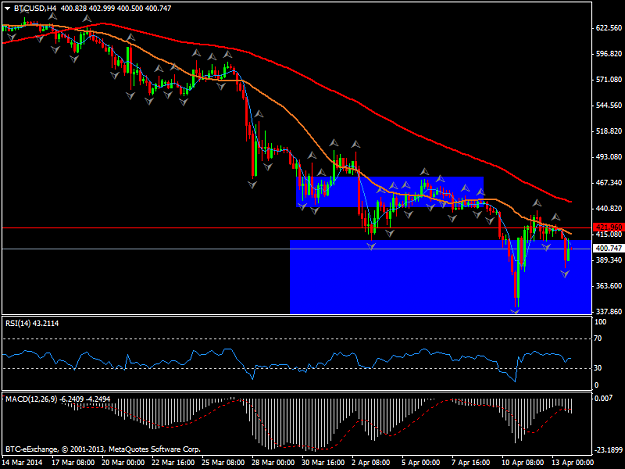Select the red 421.960 price level label
This screenshot has height=469, width=625.
(x=608, y=227)
